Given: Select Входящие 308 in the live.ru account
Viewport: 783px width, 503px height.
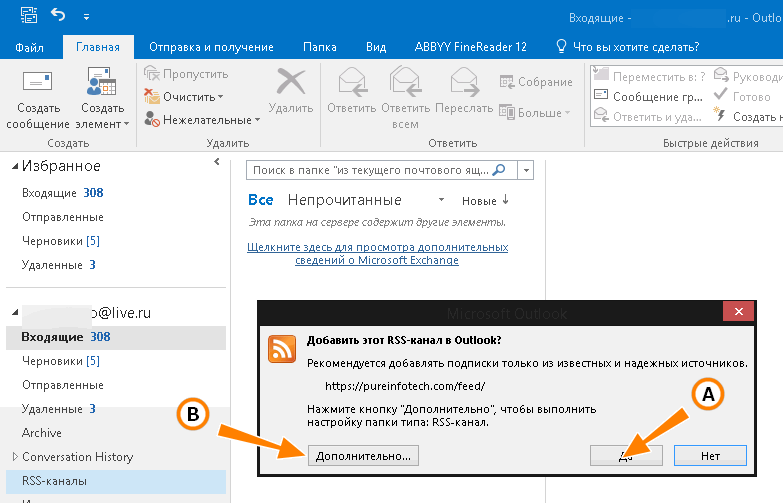Looking at the screenshot, I should pyautogui.click(x=116, y=337).
